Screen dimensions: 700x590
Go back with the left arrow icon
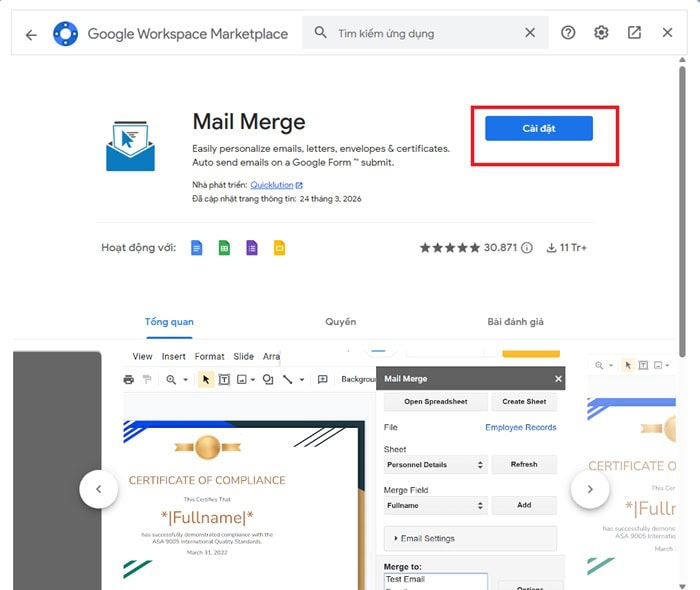pos(31,34)
